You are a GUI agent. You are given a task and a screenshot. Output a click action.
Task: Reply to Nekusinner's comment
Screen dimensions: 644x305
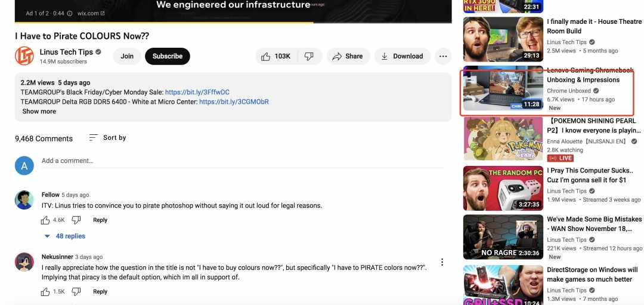[100, 291]
